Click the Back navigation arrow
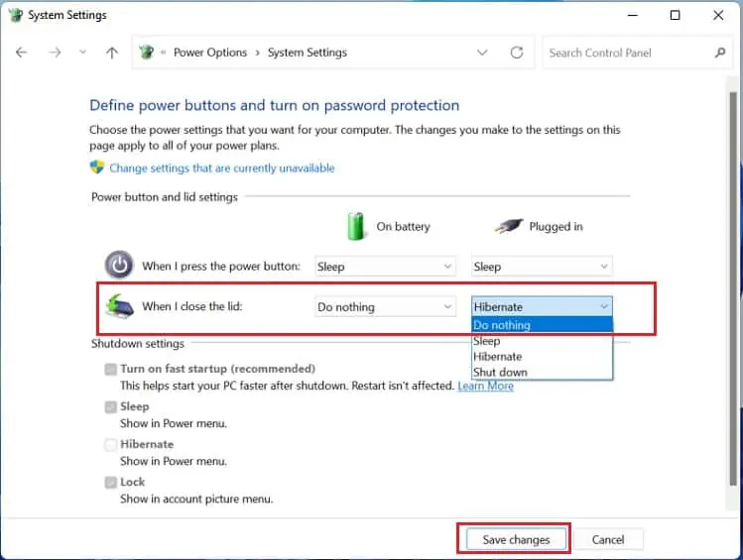 click(22, 54)
